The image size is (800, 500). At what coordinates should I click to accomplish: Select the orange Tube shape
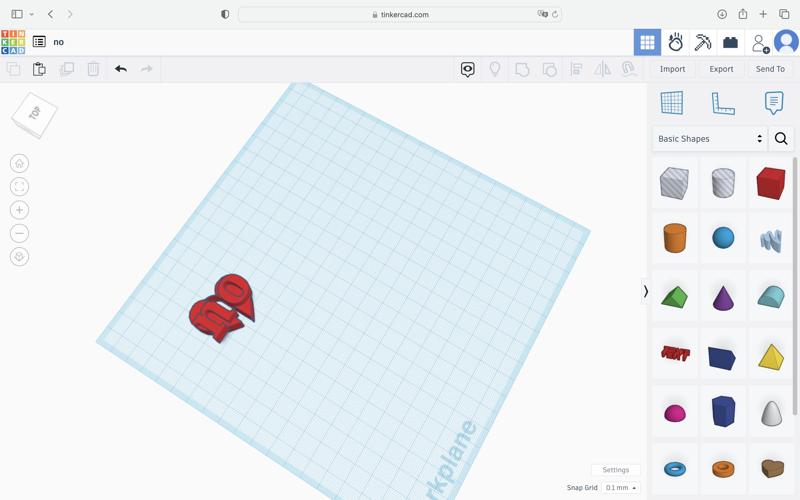(723, 468)
